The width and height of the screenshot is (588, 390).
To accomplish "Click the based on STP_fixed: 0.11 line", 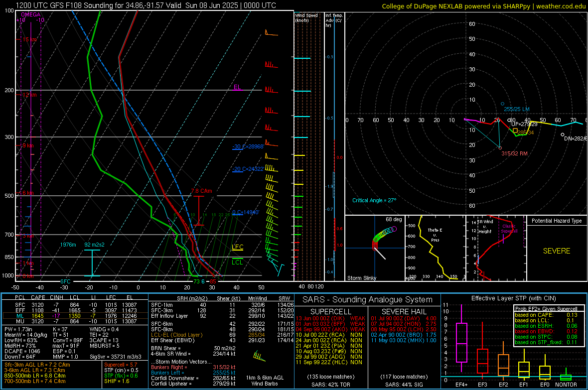I will [546, 342].
